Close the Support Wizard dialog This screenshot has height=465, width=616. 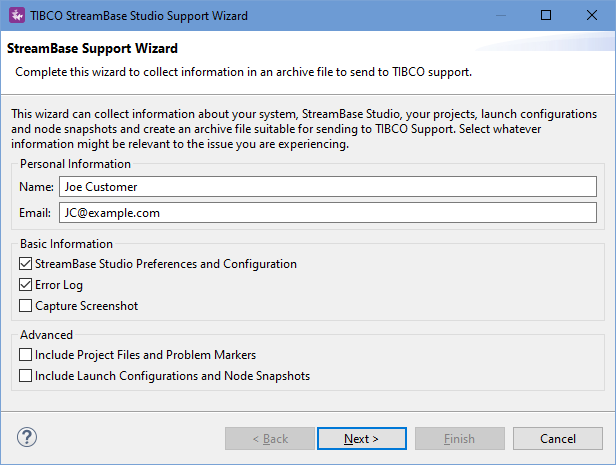(590, 16)
